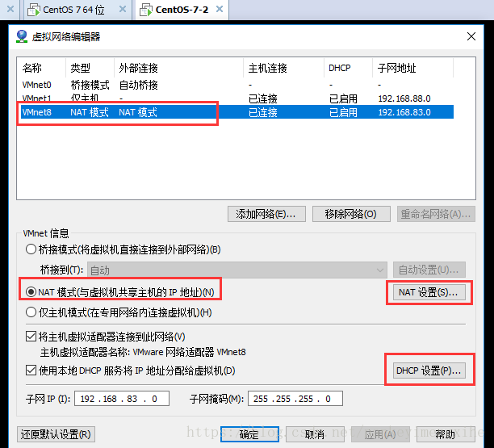Viewport: 494px width, 448px height.
Task: Click 还原默认设置(R) button
Action: tap(56, 434)
